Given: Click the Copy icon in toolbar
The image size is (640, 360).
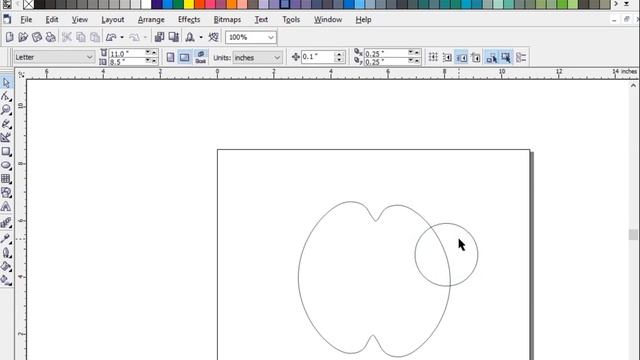Looking at the screenshot, I should [81, 37].
